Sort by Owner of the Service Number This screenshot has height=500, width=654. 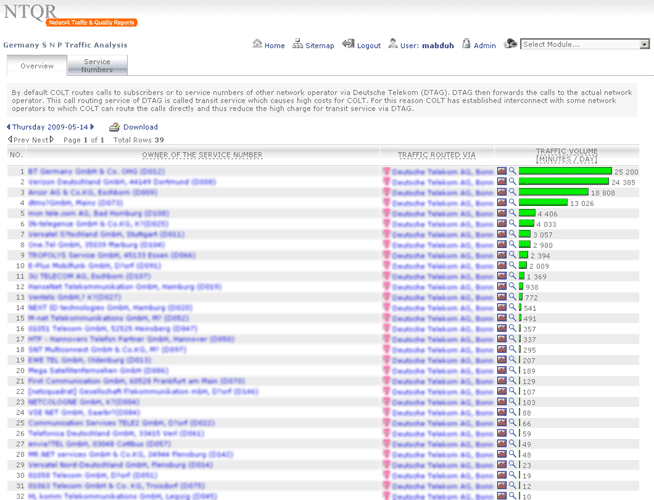tap(202, 155)
